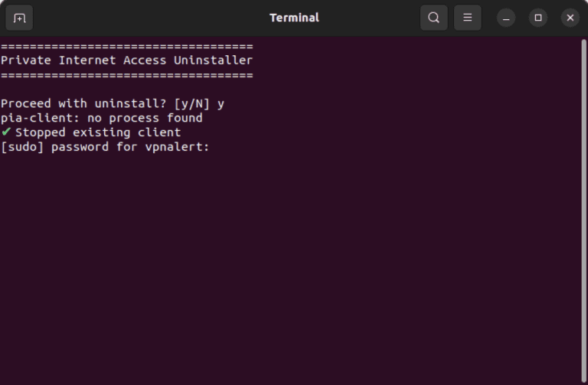Click the Terminal title in header bar
588x385 pixels.
[294, 18]
